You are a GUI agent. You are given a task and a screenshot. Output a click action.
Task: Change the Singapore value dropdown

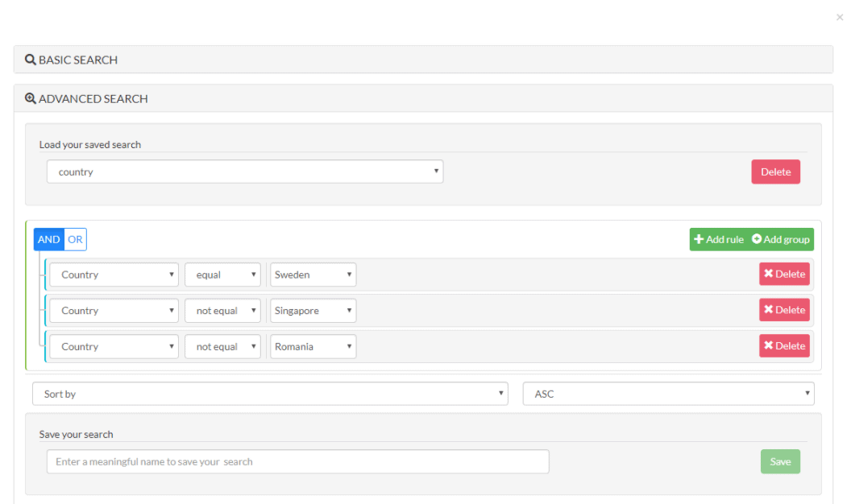pos(313,311)
